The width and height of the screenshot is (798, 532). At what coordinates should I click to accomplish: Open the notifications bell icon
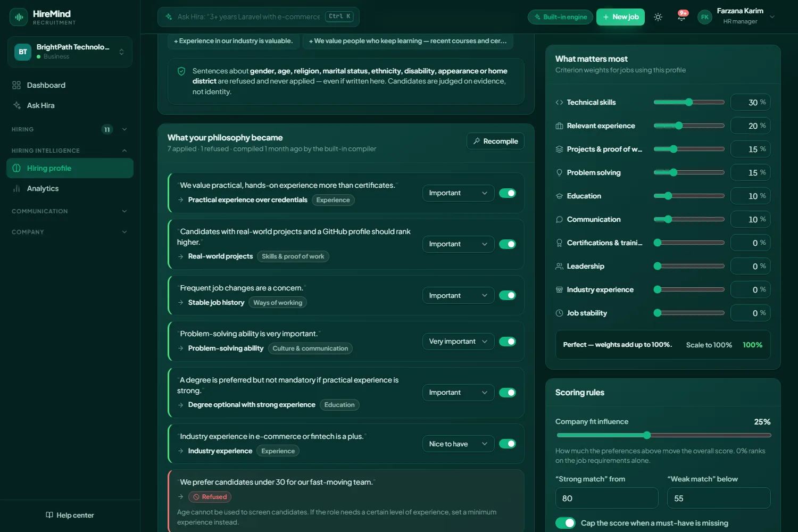[x=681, y=17]
